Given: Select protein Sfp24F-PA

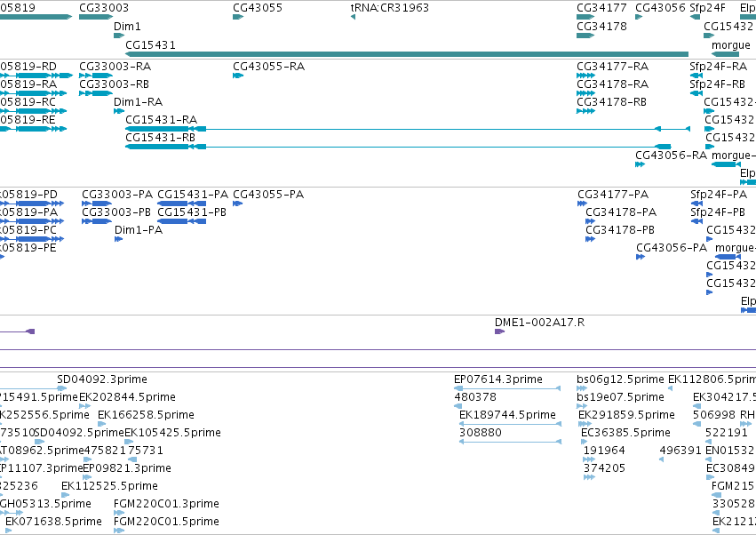Looking at the screenshot, I should click(x=719, y=195).
